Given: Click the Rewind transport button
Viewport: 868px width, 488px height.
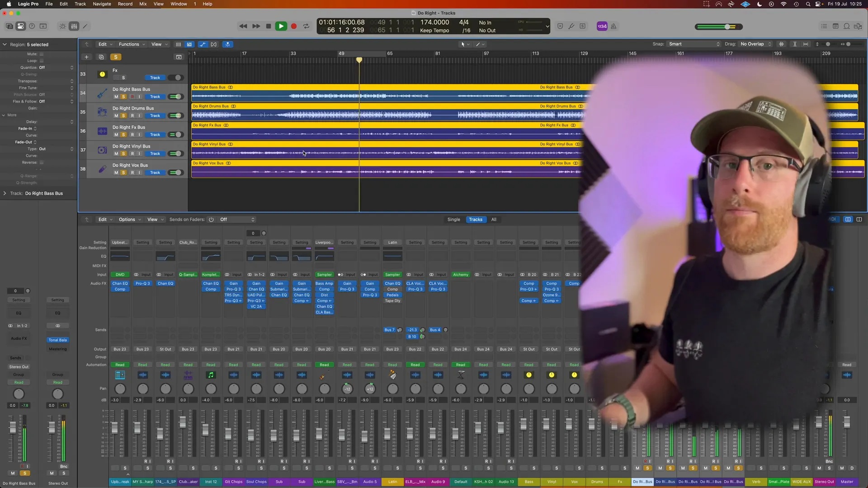Looking at the screenshot, I should (243, 26).
